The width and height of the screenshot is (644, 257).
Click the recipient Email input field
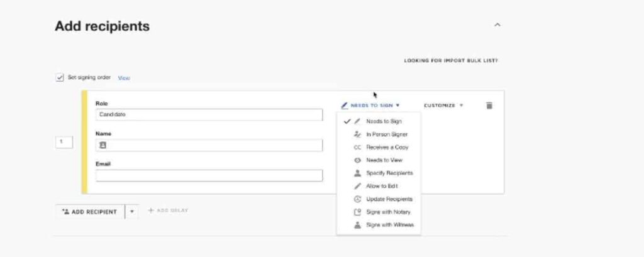coord(209,175)
